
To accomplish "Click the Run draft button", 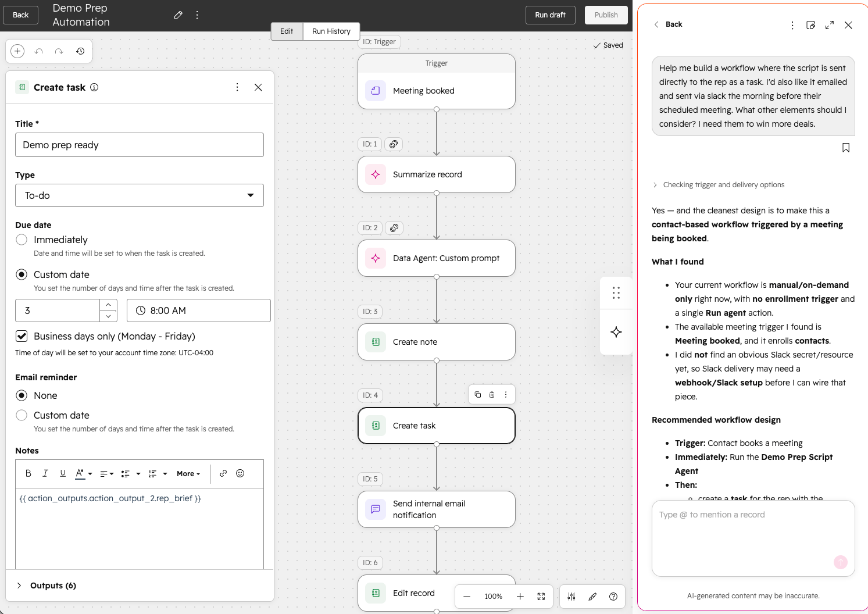I will pyautogui.click(x=550, y=15).
